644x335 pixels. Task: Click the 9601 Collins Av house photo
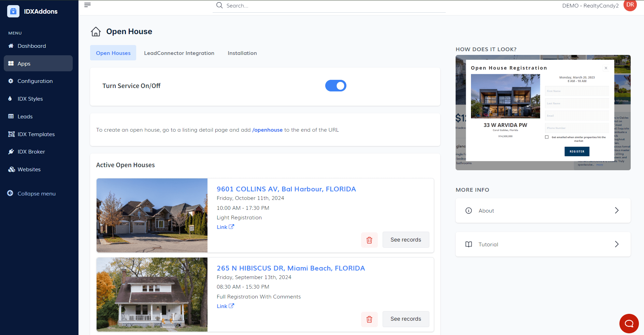click(152, 215)
